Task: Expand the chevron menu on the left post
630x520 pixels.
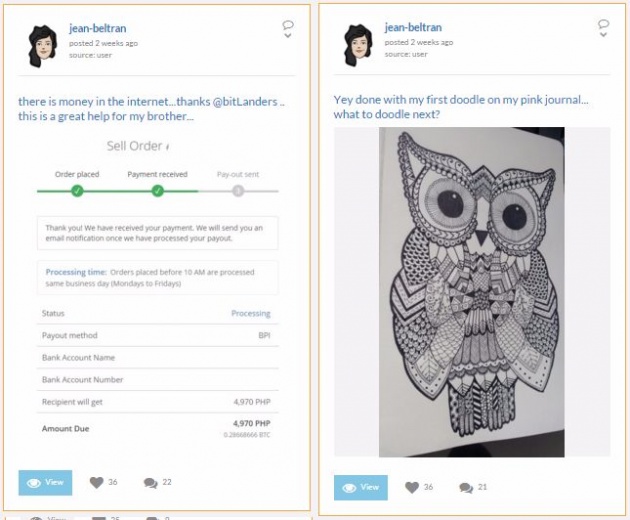Action: [x=288, y=36]
